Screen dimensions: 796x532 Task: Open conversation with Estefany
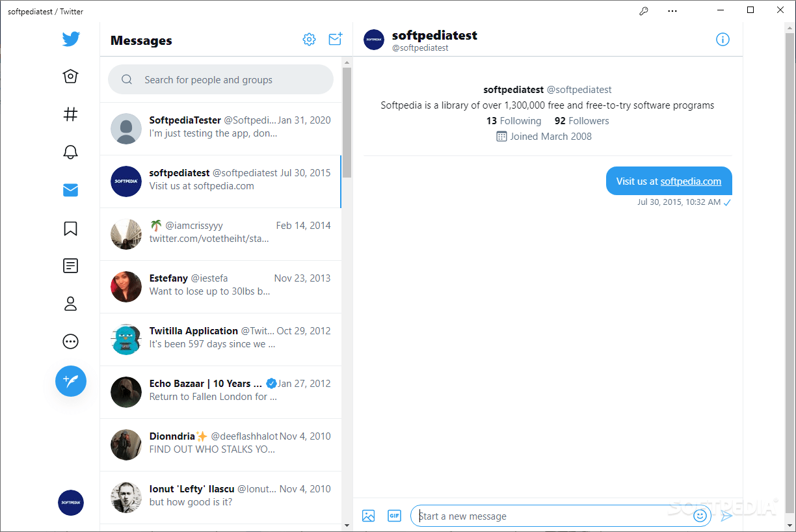(220, 286)
